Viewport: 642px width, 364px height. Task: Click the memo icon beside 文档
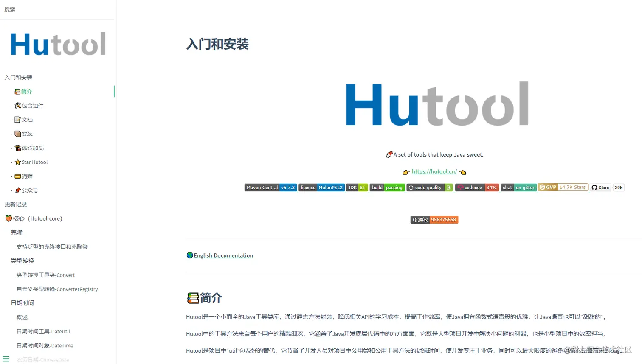point(17,120)
